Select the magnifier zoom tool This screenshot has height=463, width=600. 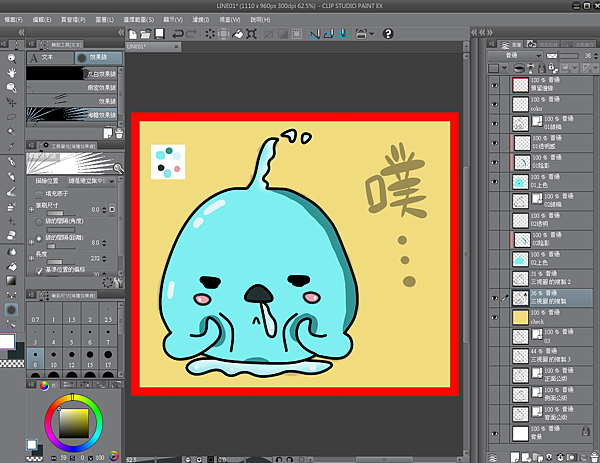(x=10, y=59)
